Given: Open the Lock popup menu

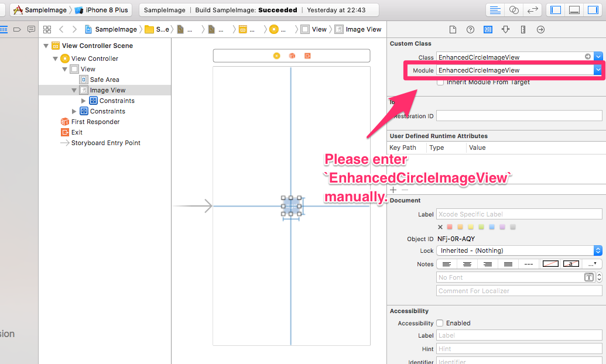Looking at the screenshot, I should [x=519, y=250].
